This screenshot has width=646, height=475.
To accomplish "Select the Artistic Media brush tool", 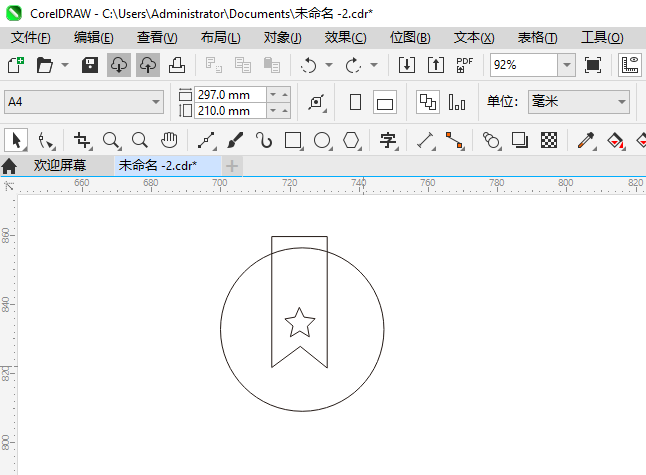I will tap(235, 140).
